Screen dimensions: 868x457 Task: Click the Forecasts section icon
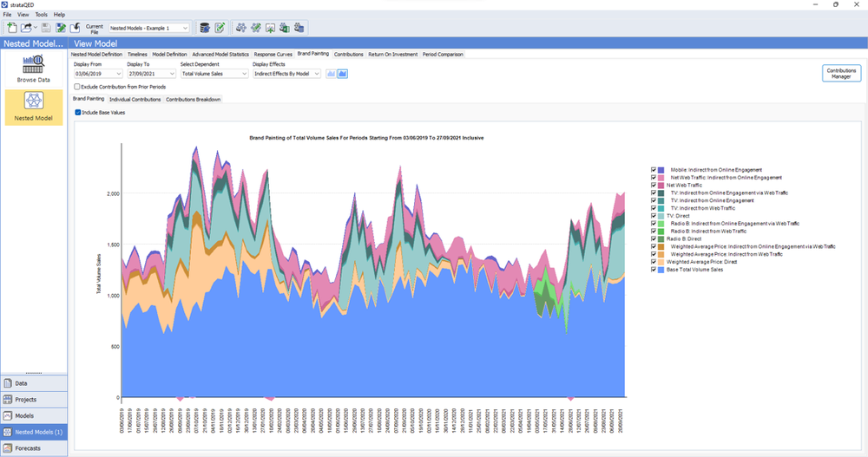coord(8,448)
